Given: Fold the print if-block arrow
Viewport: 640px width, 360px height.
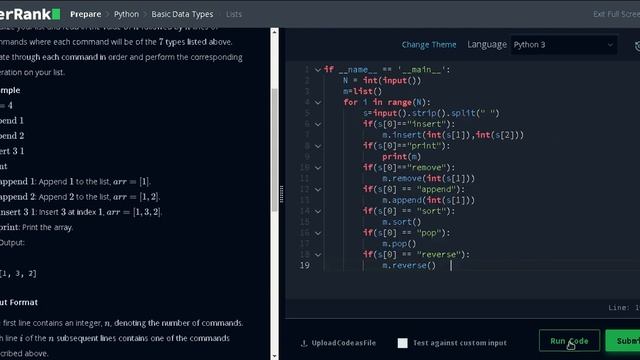Looking at the screenshot, I should coord(318,146).
